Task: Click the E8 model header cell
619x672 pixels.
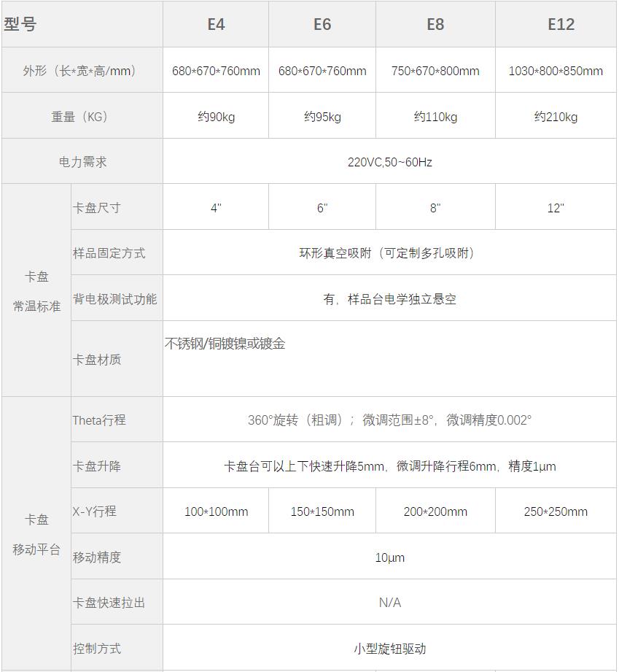Action: pyautogui.click(x=435, y=24)
